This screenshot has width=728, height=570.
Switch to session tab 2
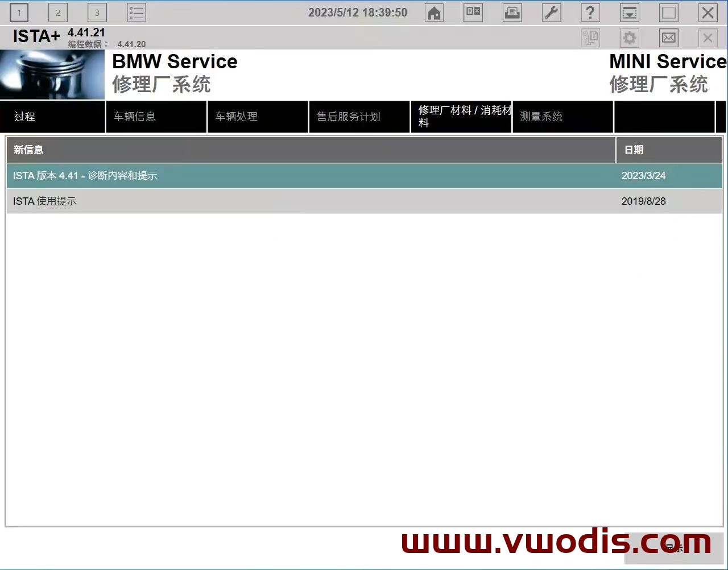[x=57, y=13]
